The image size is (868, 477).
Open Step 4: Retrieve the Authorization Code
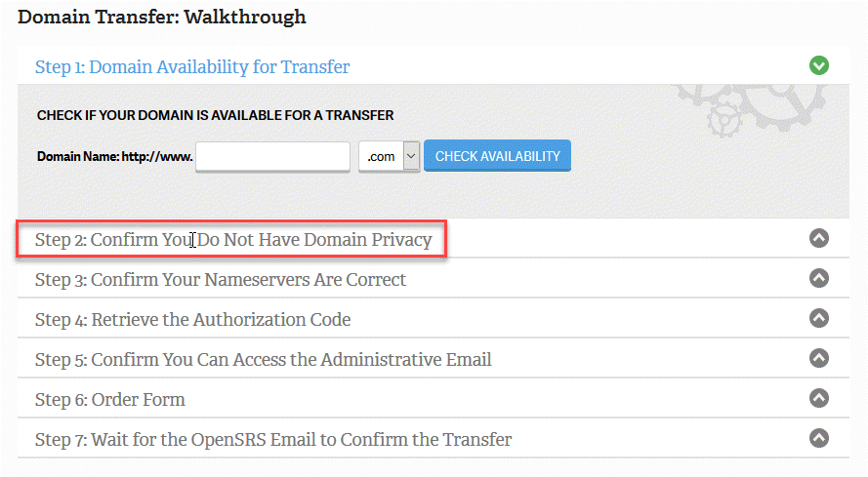coord(192,320)
